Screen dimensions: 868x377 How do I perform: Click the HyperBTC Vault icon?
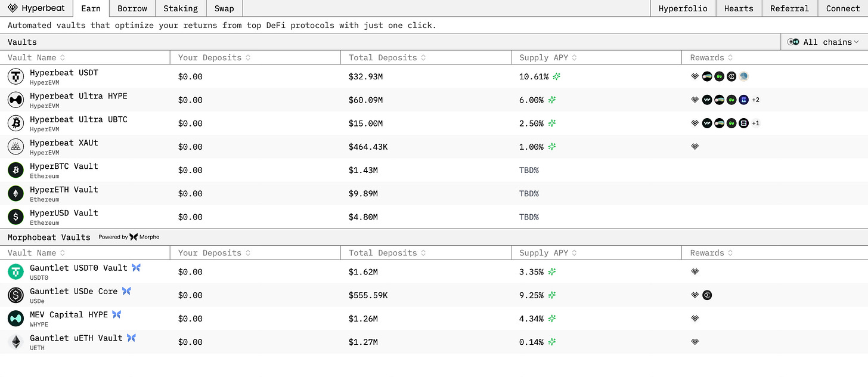point(15,170)
